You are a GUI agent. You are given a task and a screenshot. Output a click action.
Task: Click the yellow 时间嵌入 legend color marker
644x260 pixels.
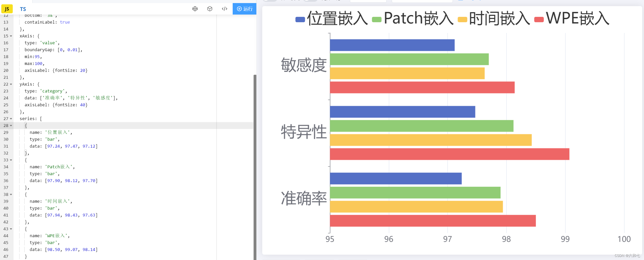462,20
